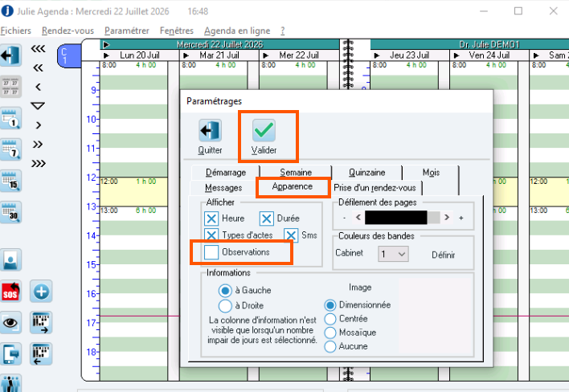Viewport: 569px width, 392px height.
Task: Uncheck the Sms checkbox
Action: coord(291,235)
